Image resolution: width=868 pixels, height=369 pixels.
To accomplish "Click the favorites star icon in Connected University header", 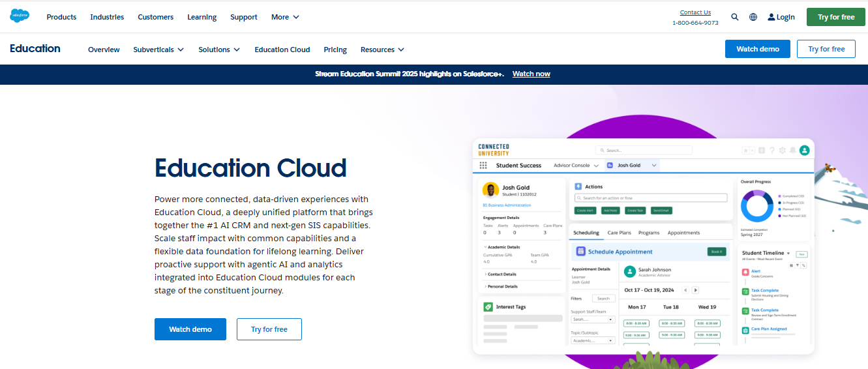I will [745, 150].
